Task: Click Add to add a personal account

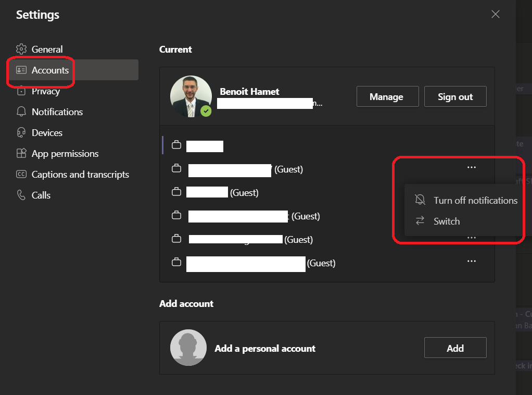Action: click(455, 348)
